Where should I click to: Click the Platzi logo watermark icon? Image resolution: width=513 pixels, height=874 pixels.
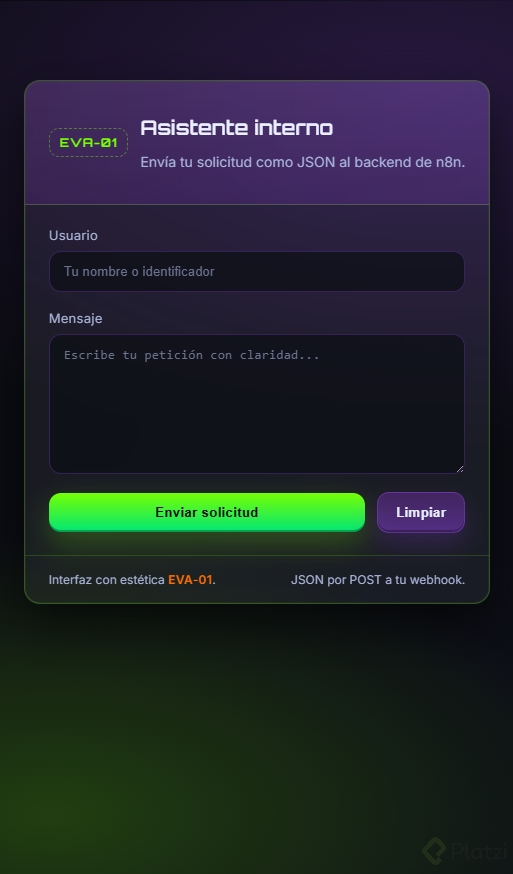click(434, 851)
